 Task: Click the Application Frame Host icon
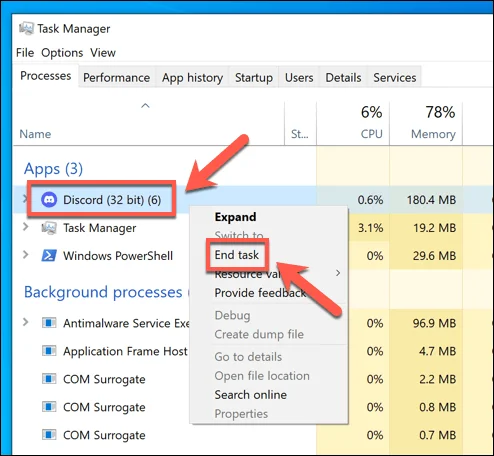(49, 351)
